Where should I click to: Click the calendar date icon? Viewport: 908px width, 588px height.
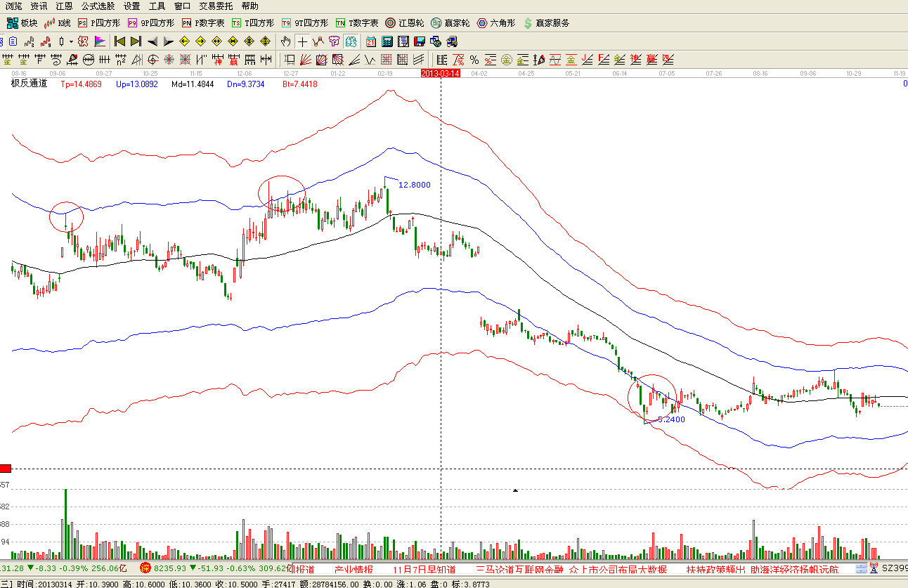(370, 41)
